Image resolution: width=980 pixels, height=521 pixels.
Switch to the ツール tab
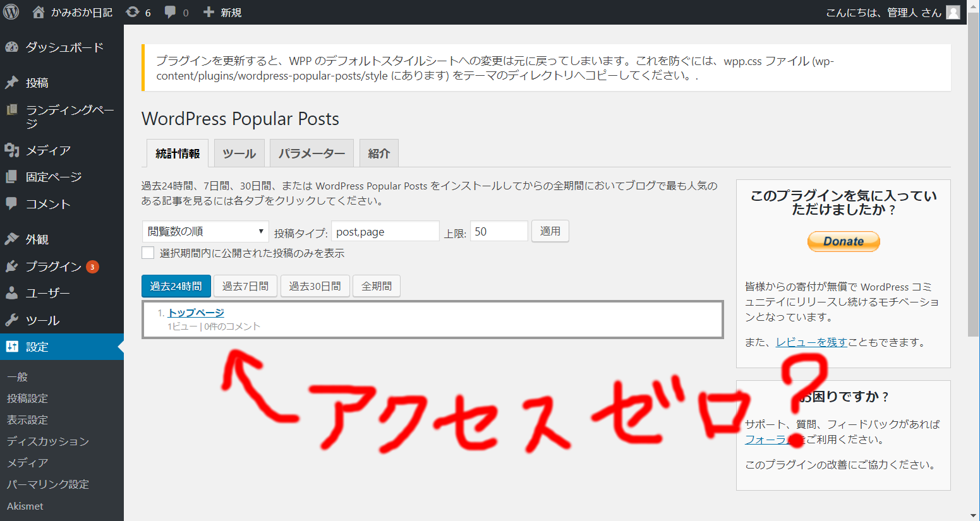point(239,153)
